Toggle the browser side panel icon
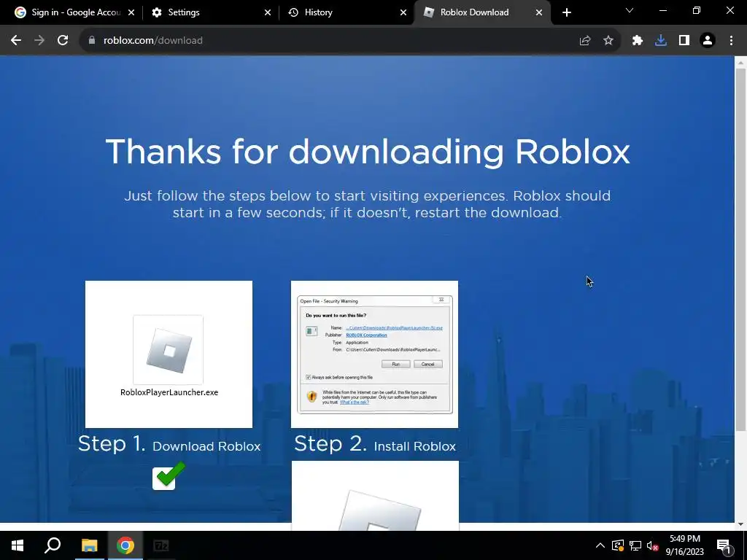 684,41
